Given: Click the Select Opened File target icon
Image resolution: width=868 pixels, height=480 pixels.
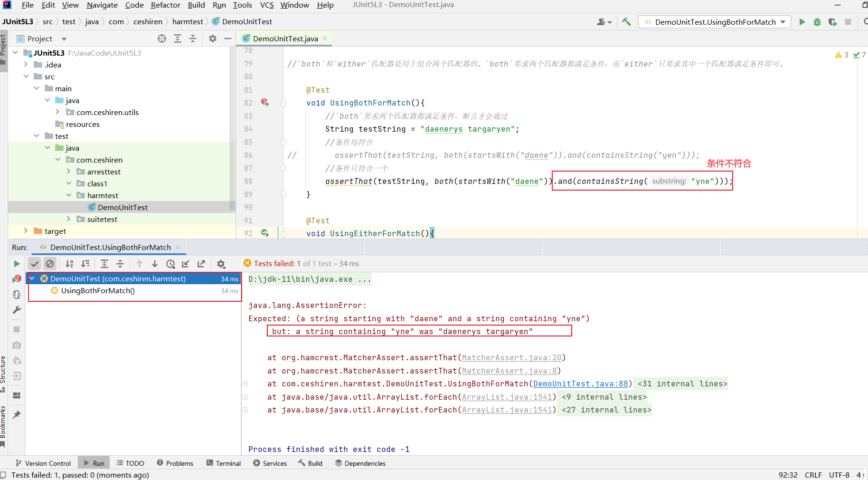Looking at the screenshot, I should click(x=162, y=38).
